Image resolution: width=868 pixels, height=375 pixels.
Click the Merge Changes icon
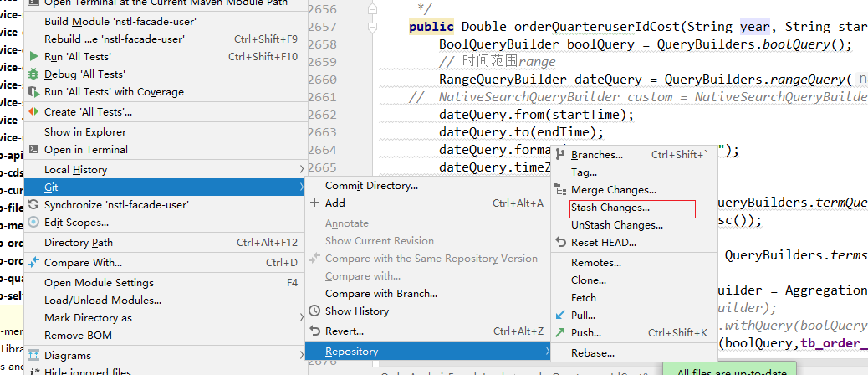point(561,190)
